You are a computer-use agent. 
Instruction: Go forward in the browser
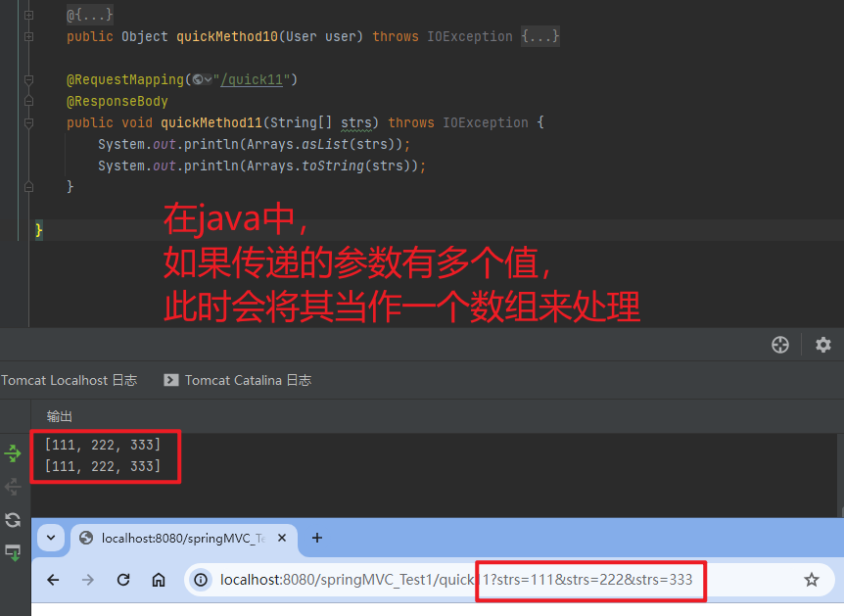pos(88,580)
